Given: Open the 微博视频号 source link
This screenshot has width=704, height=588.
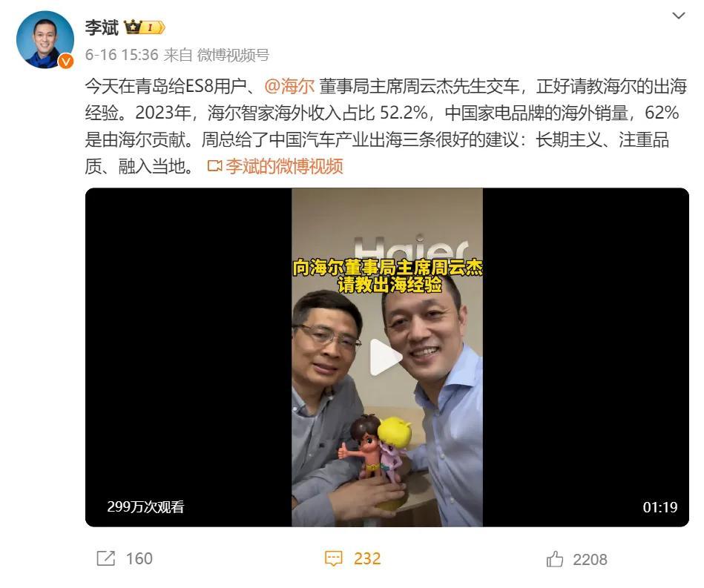Looking at the screenshot, I should point(233,55).
